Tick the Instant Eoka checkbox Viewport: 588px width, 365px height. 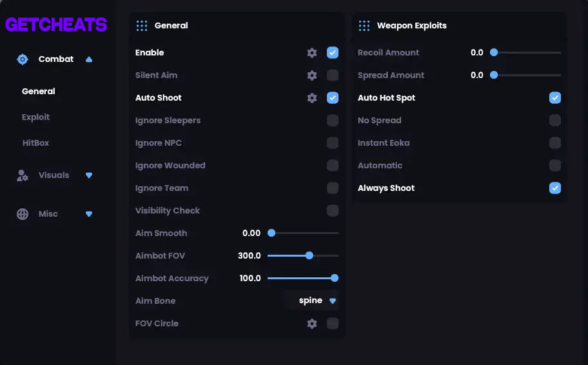click(555, 143)
